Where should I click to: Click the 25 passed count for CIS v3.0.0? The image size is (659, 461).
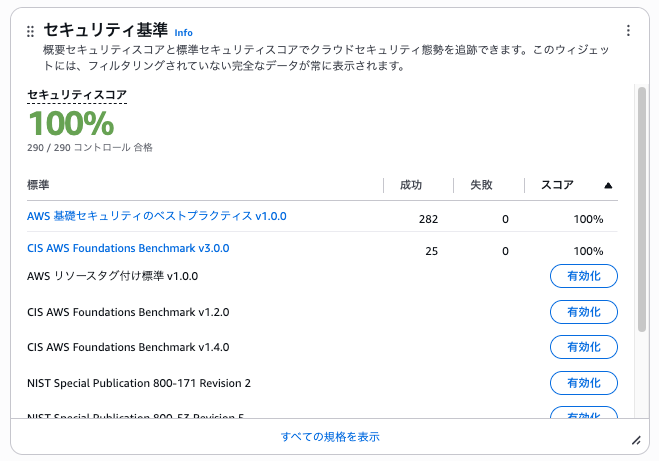click(432, 251)
